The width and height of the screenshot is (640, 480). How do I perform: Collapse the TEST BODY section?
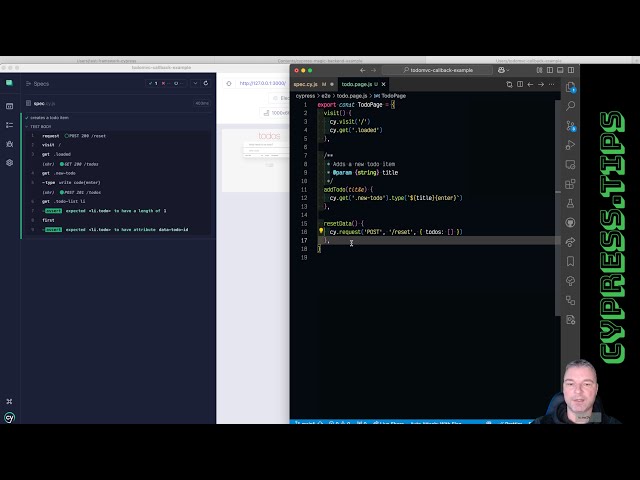[38, 127]
